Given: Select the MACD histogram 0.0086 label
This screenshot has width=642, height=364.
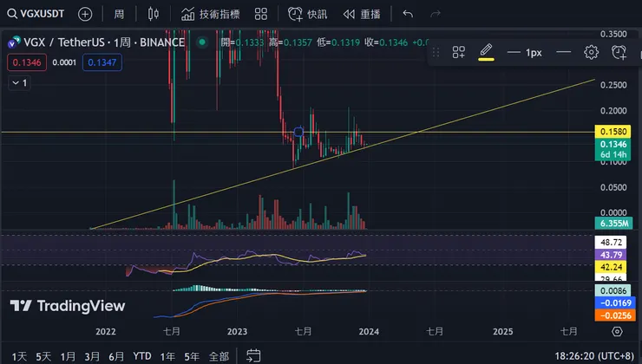Looking at the screenshot, I should (613, 290).
